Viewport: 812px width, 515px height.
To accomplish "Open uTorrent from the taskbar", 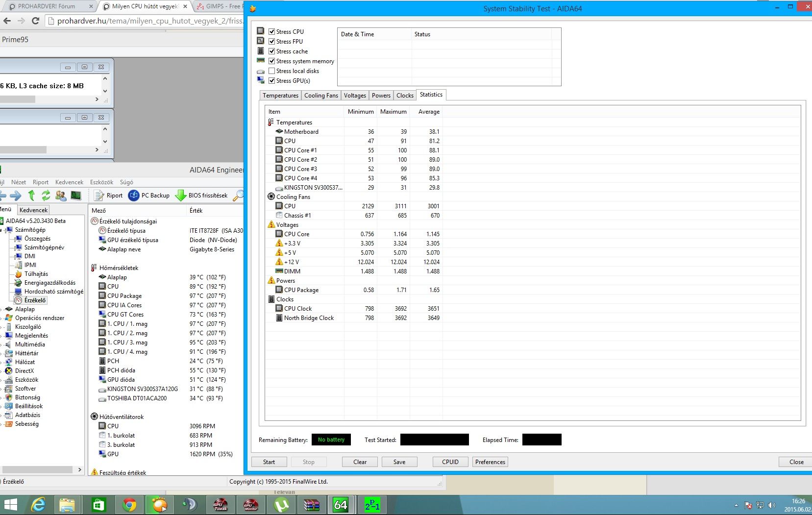I will (x=281, y=504).
